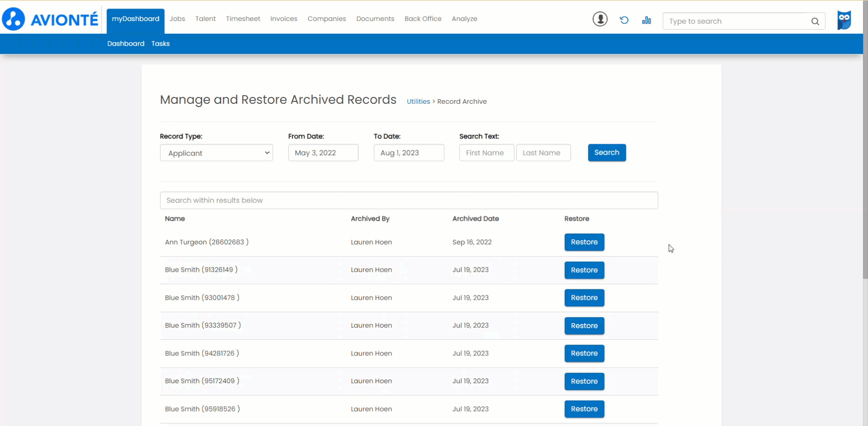Restore Blue Smith record 93001478
This screenshot has width=868, height=426.
pos(584,298)
